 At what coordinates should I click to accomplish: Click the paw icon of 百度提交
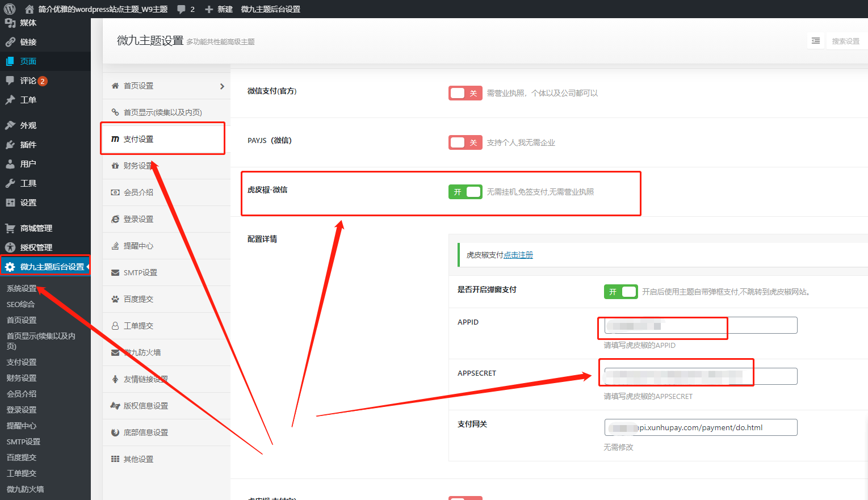coord(115,299)
